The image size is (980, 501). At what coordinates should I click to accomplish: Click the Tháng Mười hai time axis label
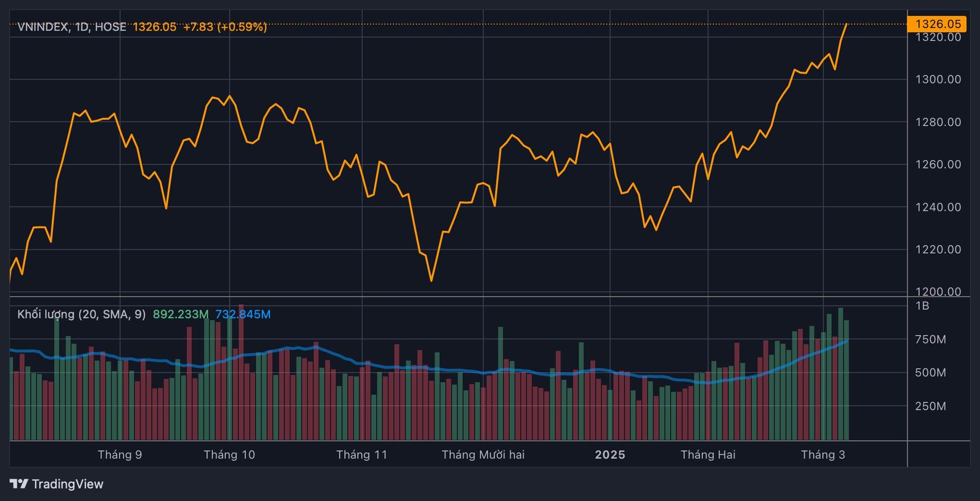(x=483, y=455)
